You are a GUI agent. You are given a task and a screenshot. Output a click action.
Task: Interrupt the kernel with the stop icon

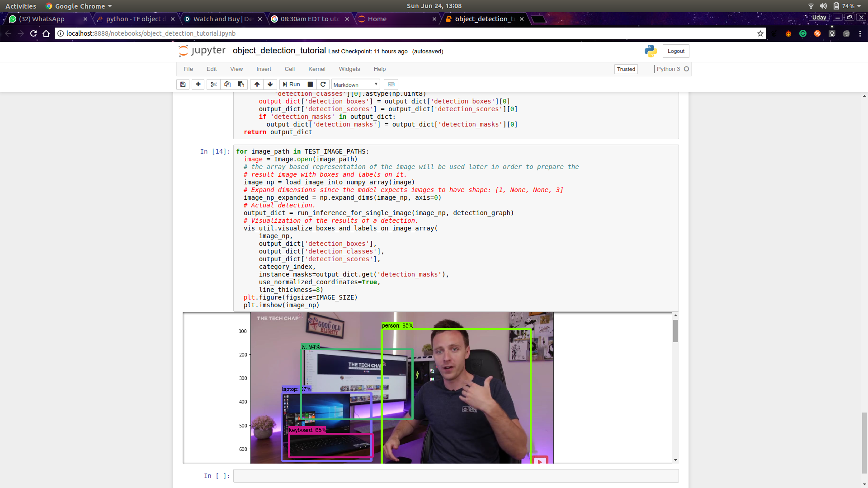(x=310, y=84)
